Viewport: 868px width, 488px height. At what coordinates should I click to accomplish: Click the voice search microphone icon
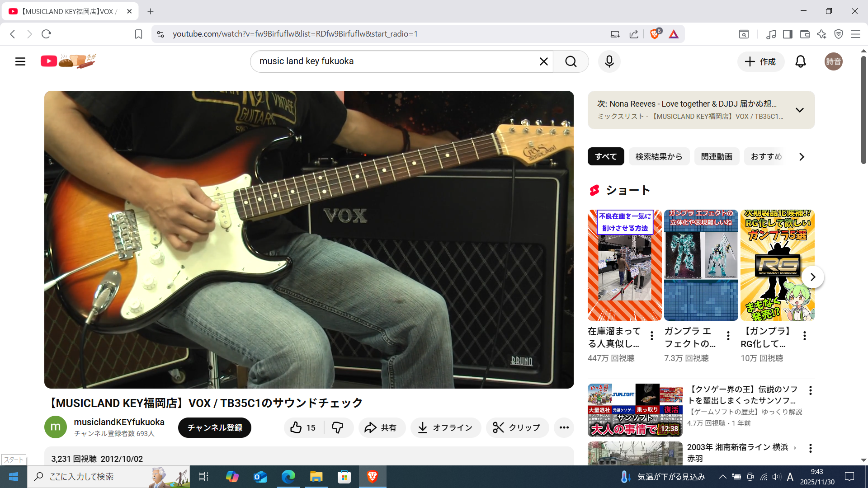(x=609, y=61)
